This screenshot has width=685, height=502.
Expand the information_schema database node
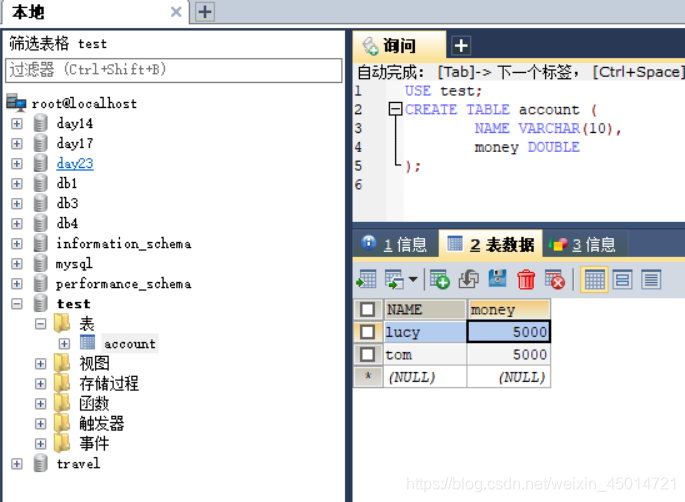click(17, 244)
